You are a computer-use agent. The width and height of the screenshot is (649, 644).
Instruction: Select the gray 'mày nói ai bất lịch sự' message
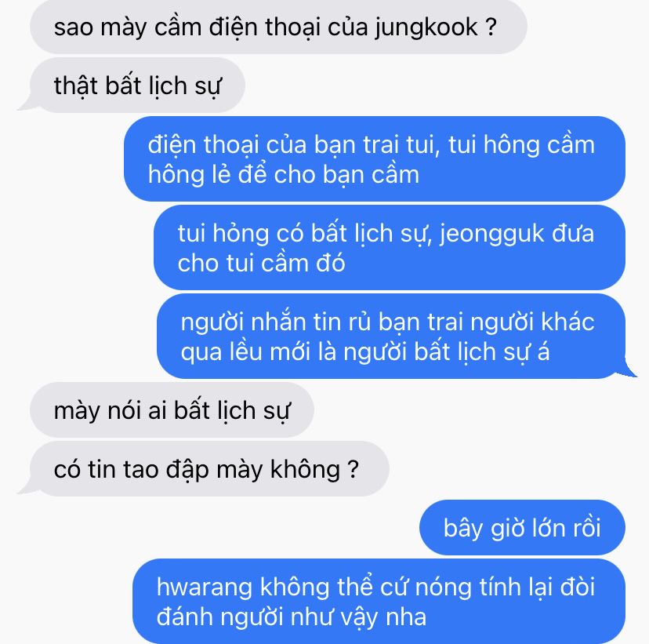[172, 410]
